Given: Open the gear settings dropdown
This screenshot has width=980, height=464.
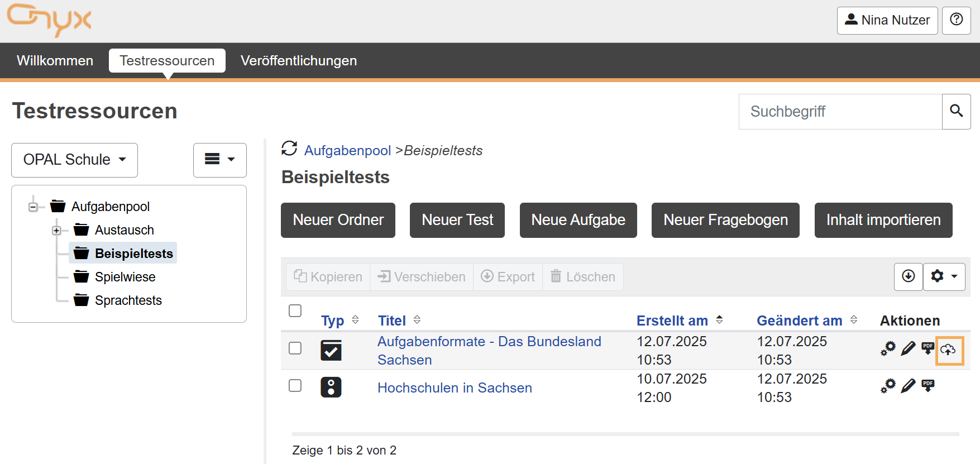Looking at the screenshot, I should [x=944, y=276].
